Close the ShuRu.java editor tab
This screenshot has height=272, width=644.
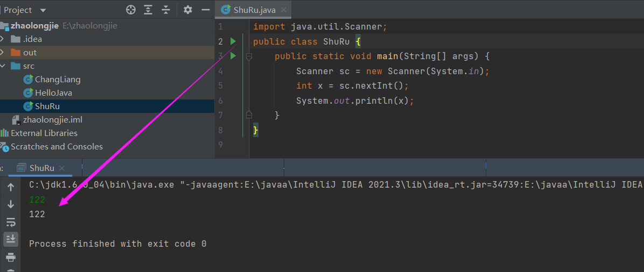[x=285, y=10]
